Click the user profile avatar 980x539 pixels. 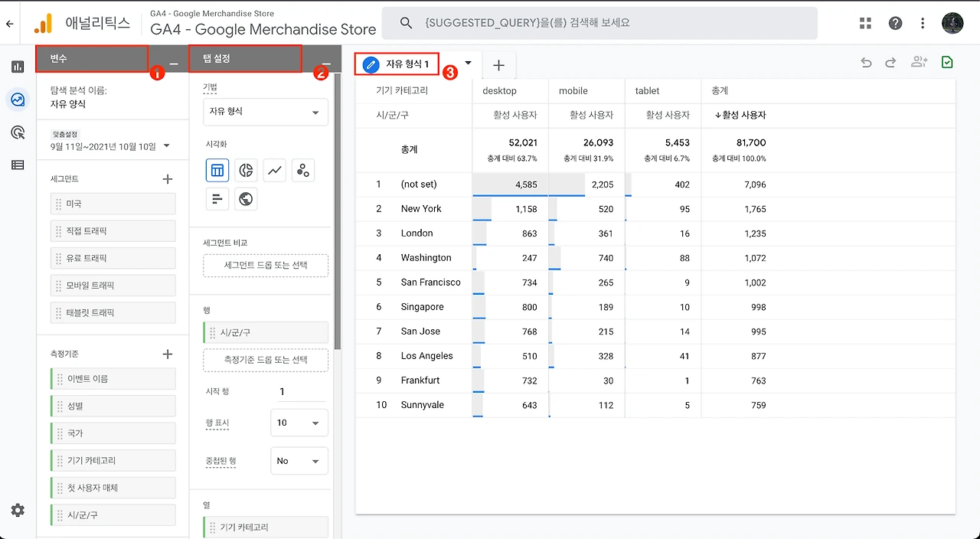[x=952, y=23]
